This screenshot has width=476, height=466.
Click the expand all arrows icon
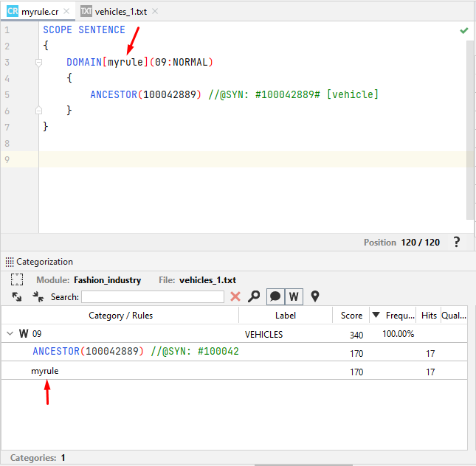17,296
